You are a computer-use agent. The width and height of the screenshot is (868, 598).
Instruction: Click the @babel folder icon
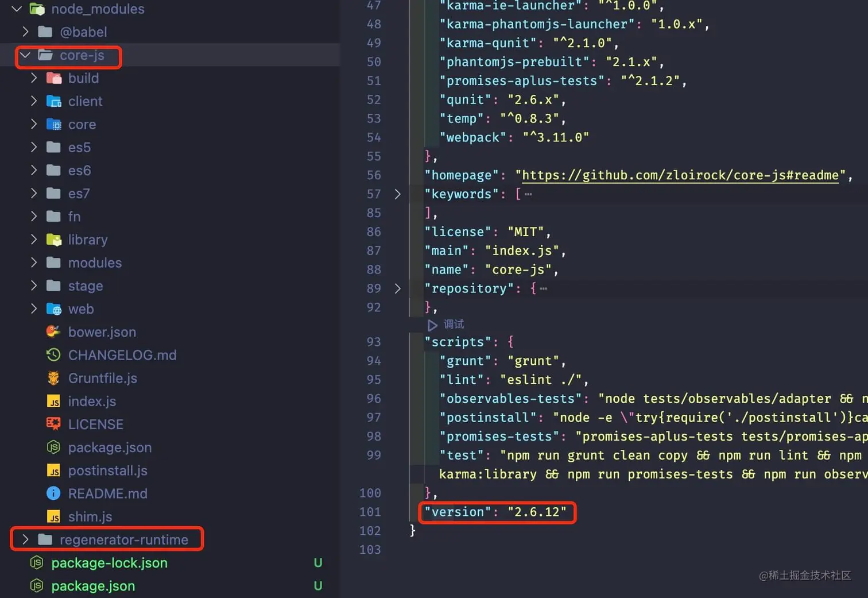point(45,32)
